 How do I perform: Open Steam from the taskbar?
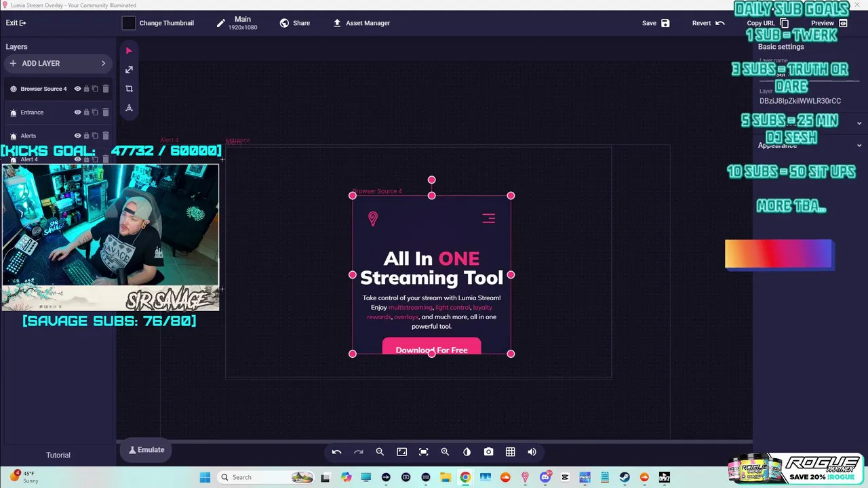625,477
